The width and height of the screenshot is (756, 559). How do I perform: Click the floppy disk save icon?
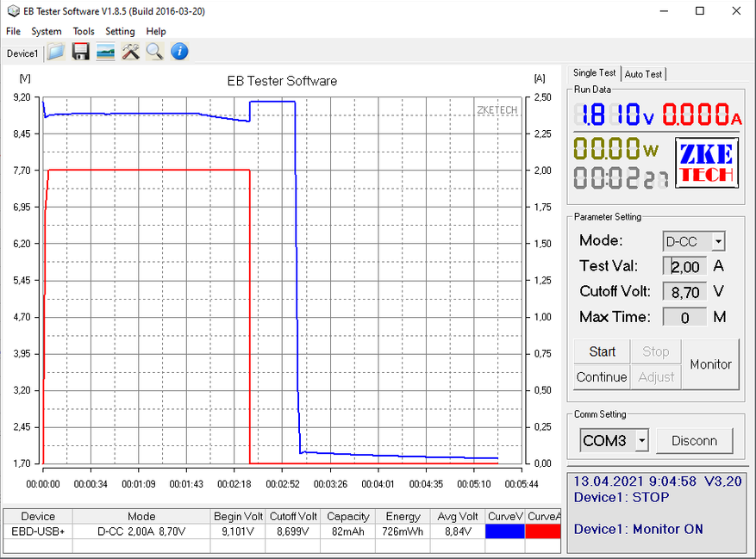pyautogui.click(x=80, y=53)
